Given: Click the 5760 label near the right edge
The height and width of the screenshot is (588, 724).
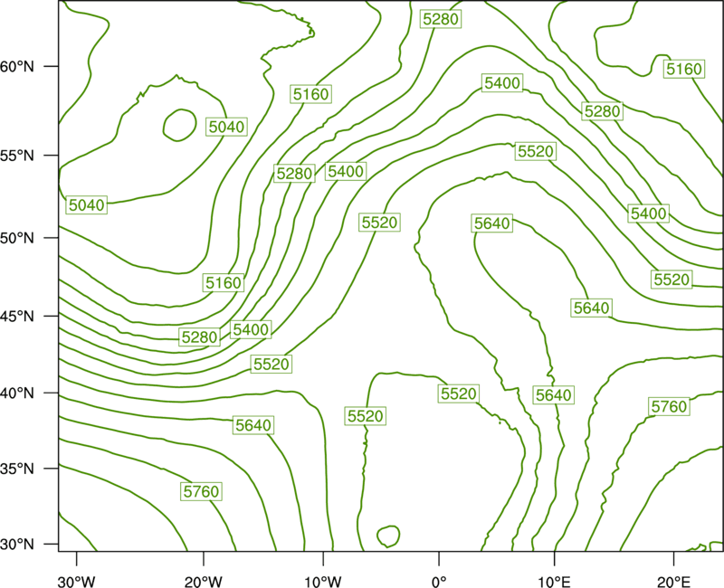Looking at the screenshot, I should click(x=669, y=406).
